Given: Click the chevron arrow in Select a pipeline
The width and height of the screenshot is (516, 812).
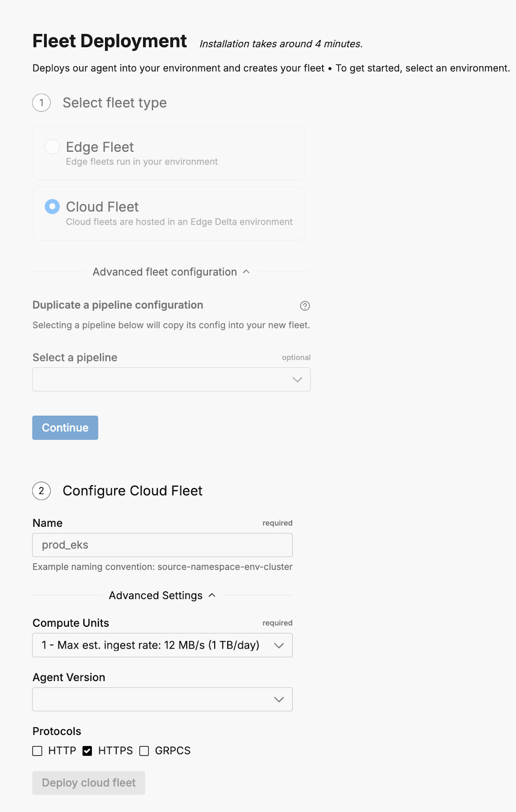Looking at the screenshot, I should [297, 380].
